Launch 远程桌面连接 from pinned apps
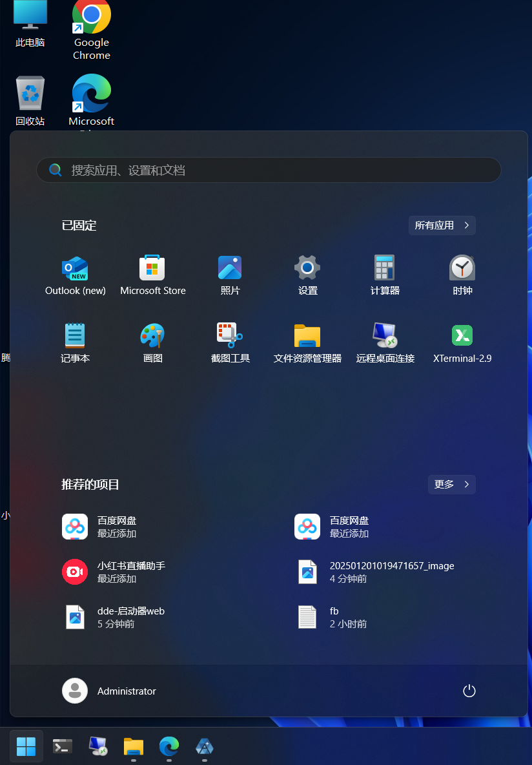This screenshot has height=765, width=532. 385,343
